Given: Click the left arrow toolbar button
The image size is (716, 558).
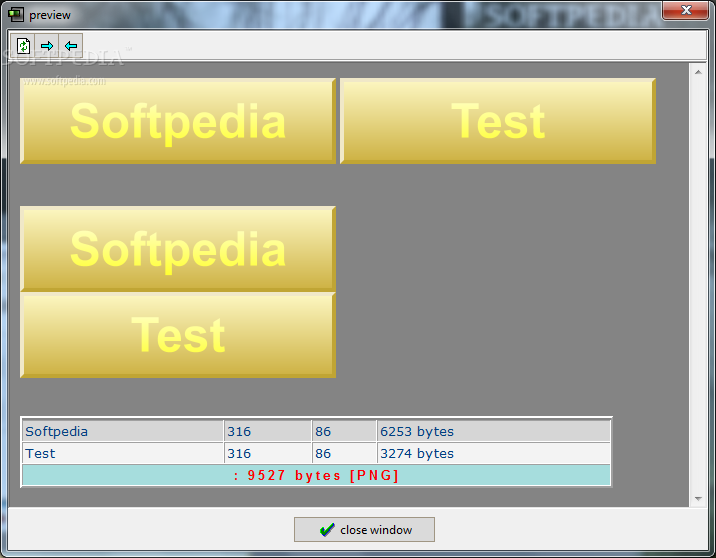Looking at the screenshot, I should point(71,46).
